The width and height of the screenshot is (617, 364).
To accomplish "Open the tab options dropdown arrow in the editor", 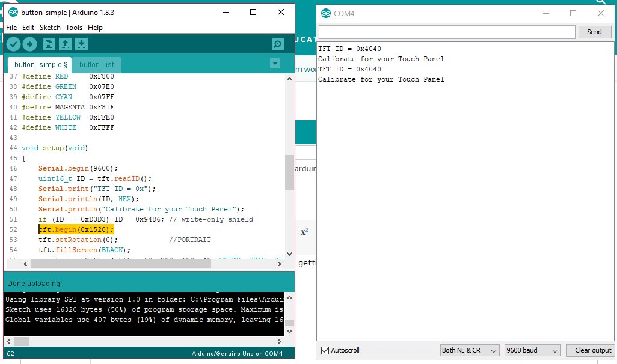I will click(275, 63).
